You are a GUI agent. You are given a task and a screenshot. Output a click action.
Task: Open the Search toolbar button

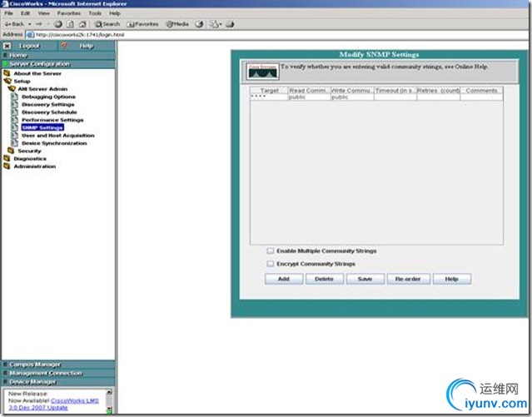[107, 24]
